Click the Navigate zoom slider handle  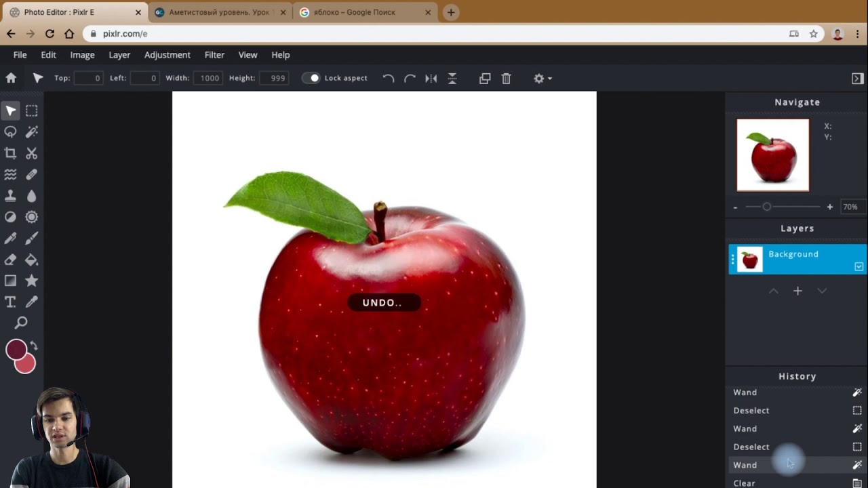point(767,207)
